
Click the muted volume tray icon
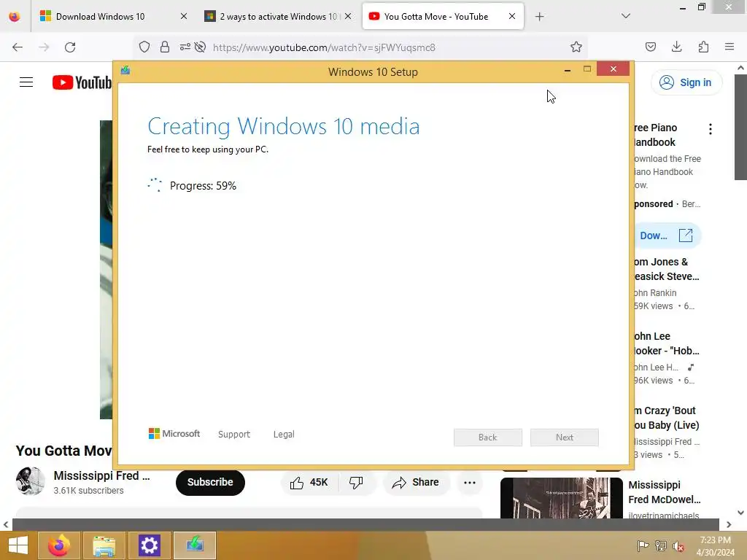point(678,545)
